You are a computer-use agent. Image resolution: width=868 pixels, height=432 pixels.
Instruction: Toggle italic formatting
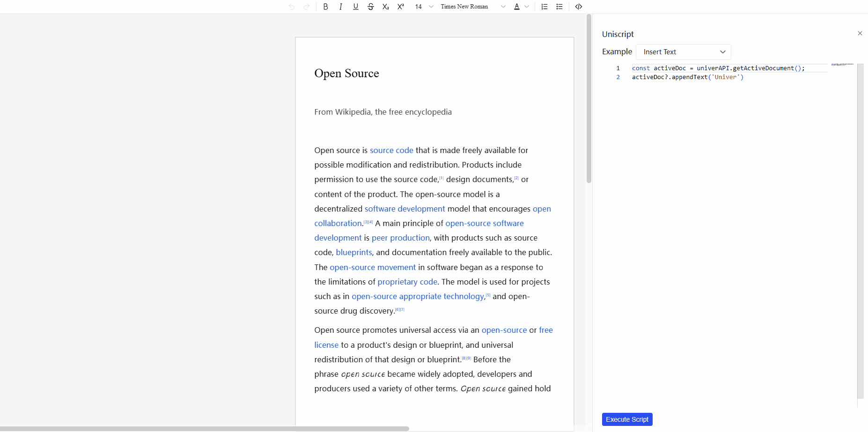[x=340, y=7]
